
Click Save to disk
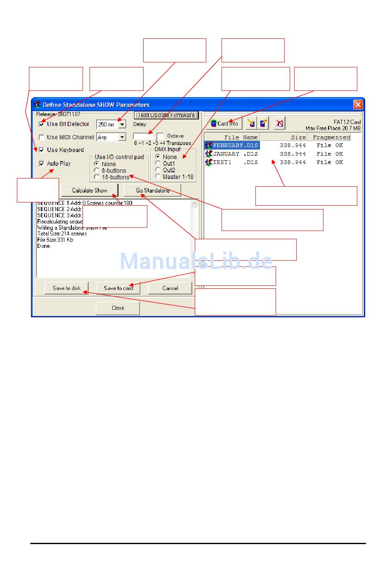coord(66,288)
